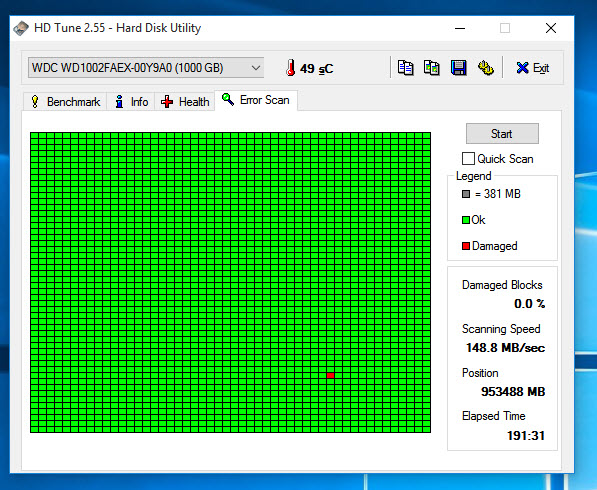The width and height of the screenshot is (597, 490).
Task: Switch to the Info tab
Action: pos(131,102)
